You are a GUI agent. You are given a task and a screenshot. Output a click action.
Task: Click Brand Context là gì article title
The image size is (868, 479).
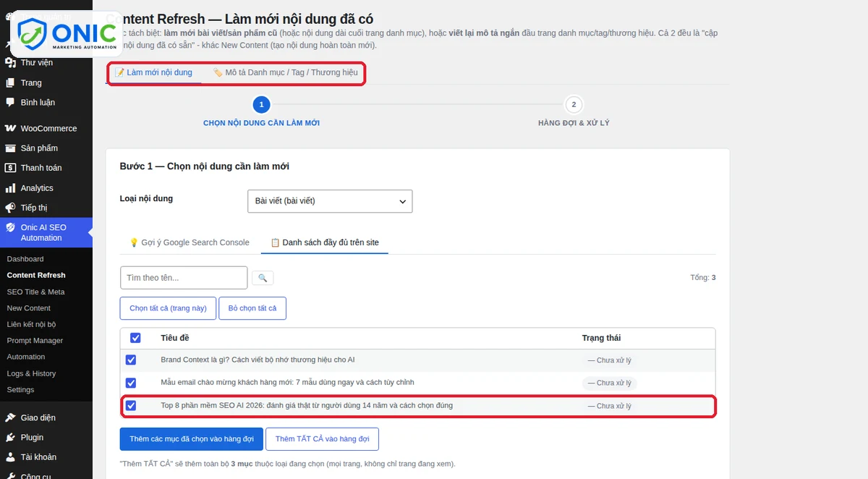pyautogui.click(x=258, y=360)
